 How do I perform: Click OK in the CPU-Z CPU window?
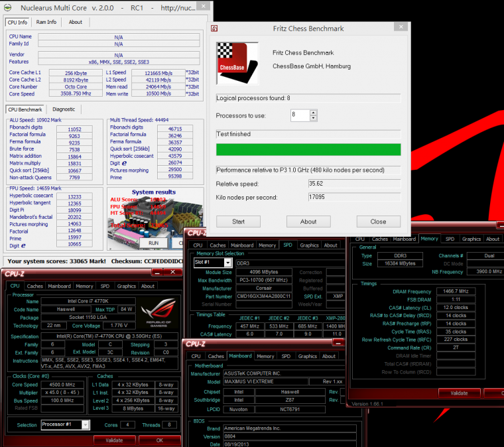pos(160,440)
